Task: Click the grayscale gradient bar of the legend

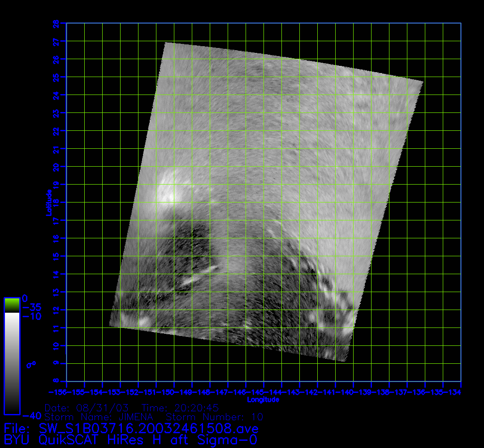Action: [12, 363]
